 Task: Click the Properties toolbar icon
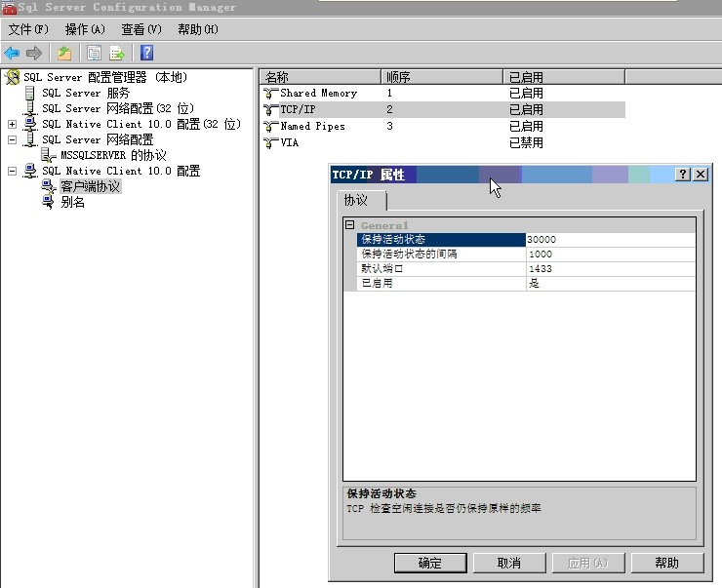94,54
